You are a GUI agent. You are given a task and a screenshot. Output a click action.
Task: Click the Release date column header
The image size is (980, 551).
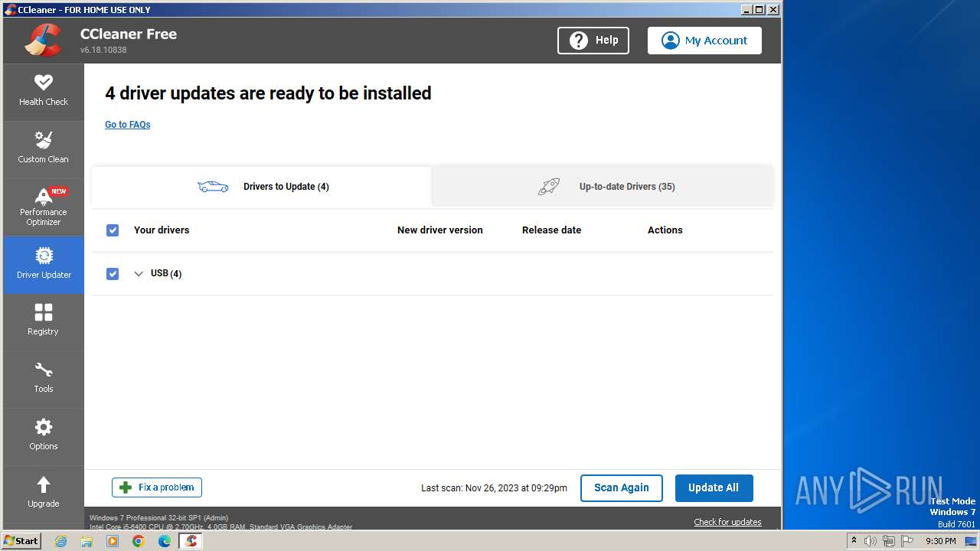[551, 230]
